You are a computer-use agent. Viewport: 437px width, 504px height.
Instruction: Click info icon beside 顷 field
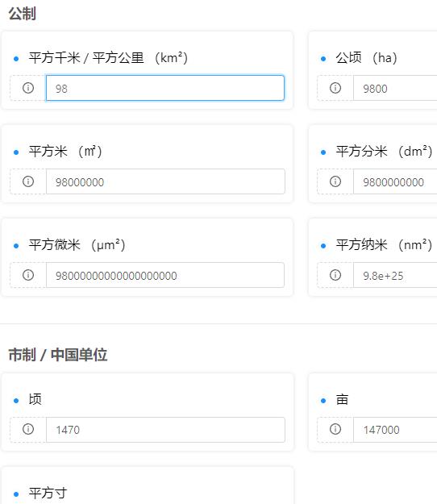coord(28,429)
